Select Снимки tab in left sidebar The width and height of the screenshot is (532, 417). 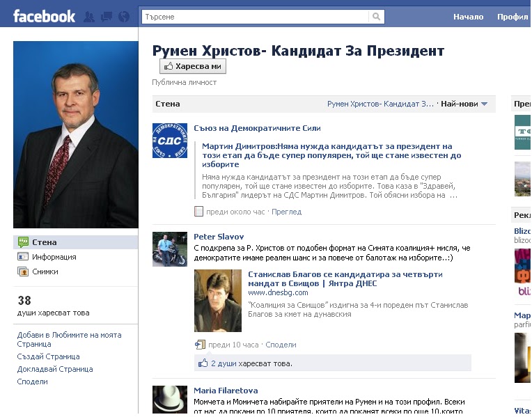75,272
